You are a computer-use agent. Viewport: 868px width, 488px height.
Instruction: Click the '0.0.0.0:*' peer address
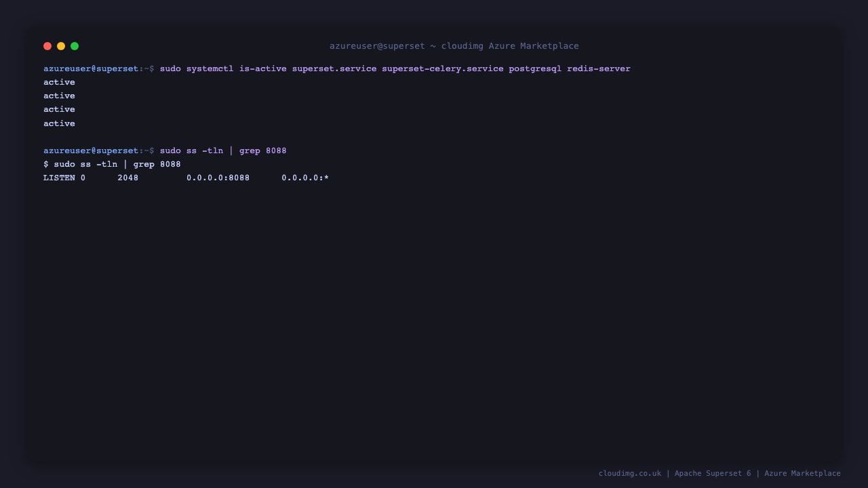[x=305, y=178]
